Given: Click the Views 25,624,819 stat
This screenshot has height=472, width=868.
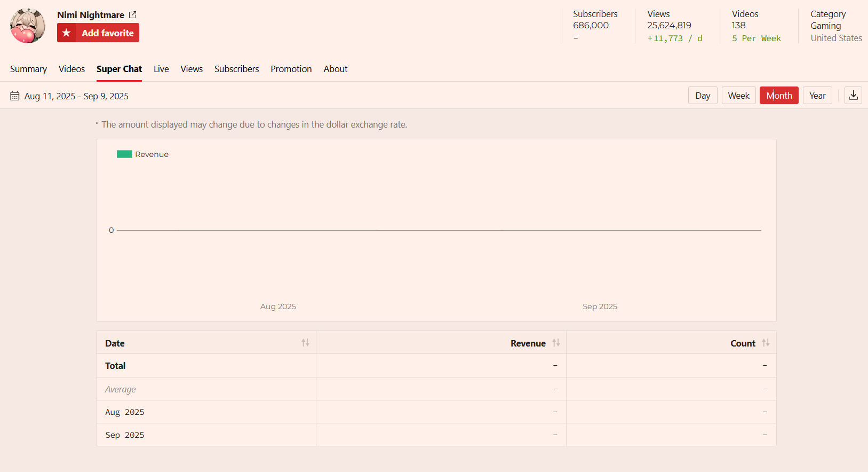Looking at the screenshot, I should point(669,20).
